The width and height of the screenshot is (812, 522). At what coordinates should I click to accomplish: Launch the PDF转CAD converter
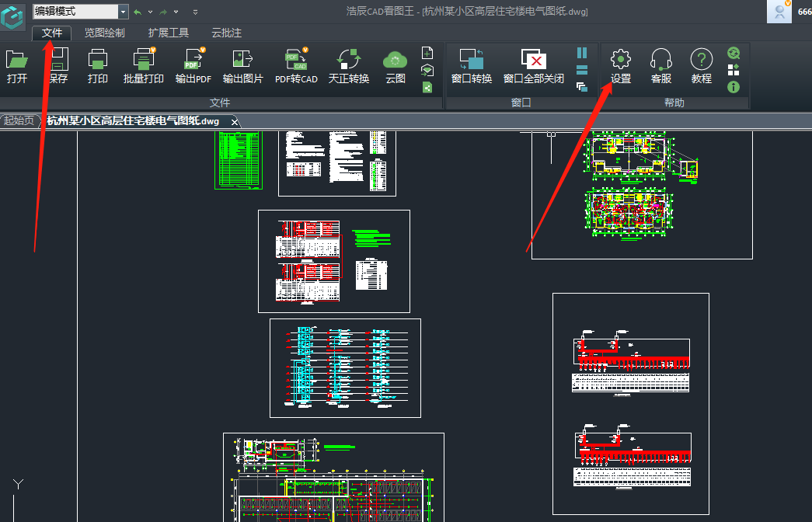[x=296, y=66]
